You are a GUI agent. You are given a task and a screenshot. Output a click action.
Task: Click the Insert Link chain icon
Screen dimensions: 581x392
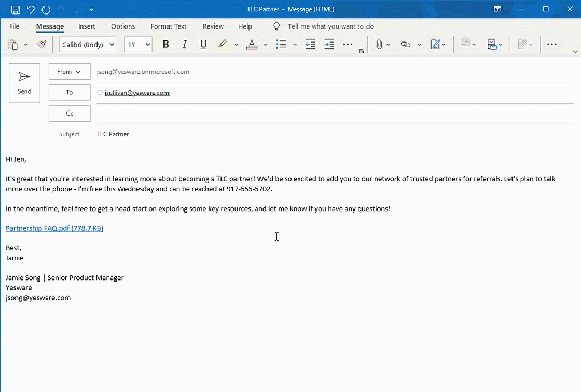406,45
